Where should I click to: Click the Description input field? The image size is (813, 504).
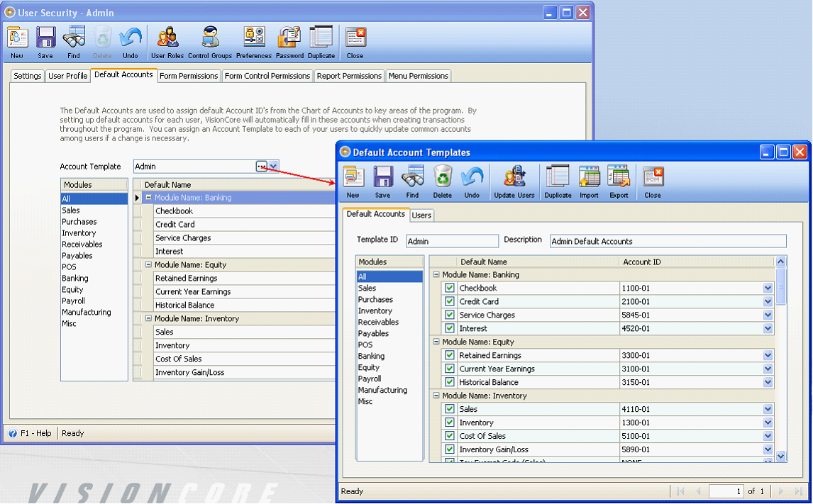[x=668, y=242]
